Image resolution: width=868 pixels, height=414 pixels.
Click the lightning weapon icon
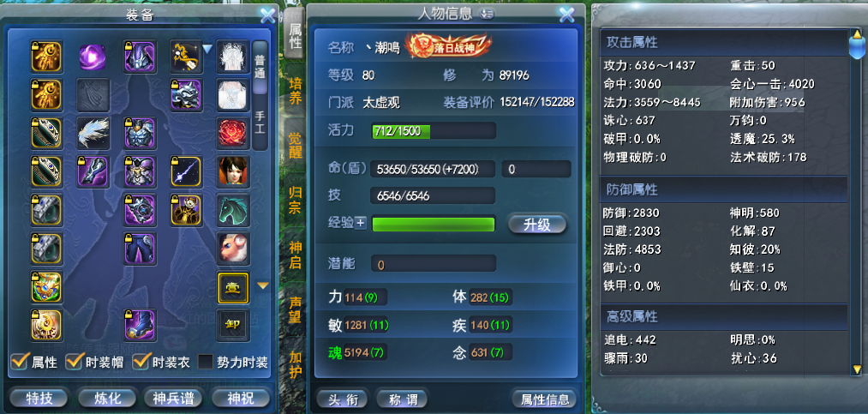coord(186,171)
